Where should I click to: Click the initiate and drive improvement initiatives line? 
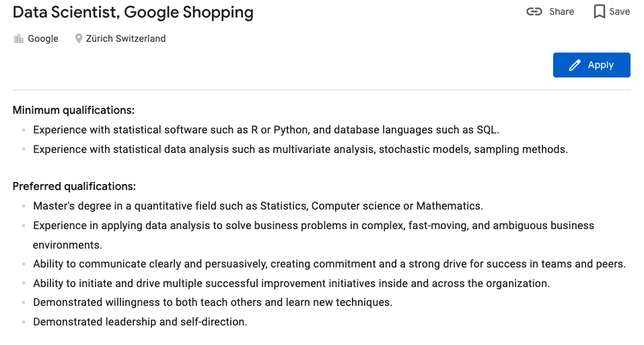(x=291, y=284)
